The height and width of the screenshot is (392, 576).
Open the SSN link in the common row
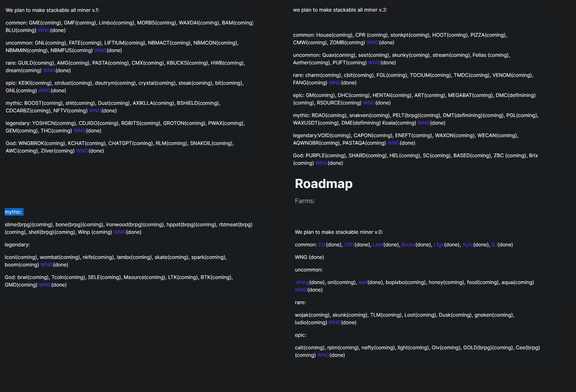[349, 245]
